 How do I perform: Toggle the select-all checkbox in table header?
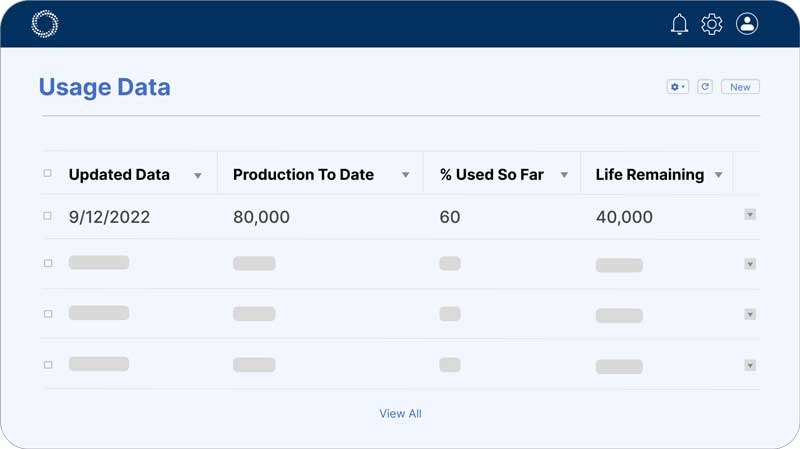coord(48,174)
